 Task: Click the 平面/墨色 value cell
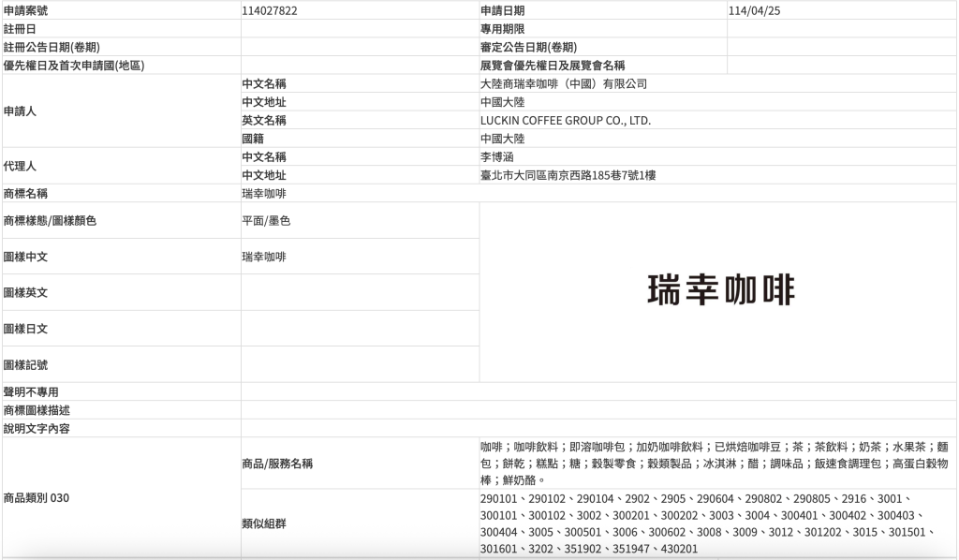(266, 221)
